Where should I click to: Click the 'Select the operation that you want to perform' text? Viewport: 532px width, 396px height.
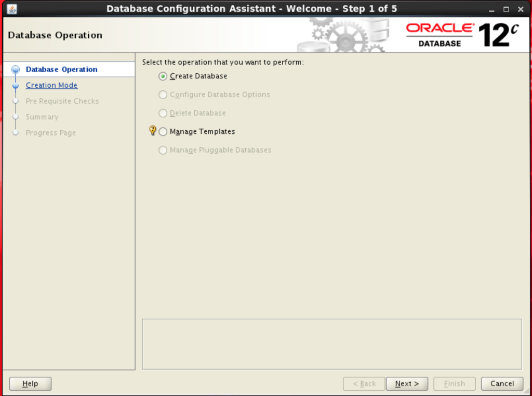[x=223, y=62]
